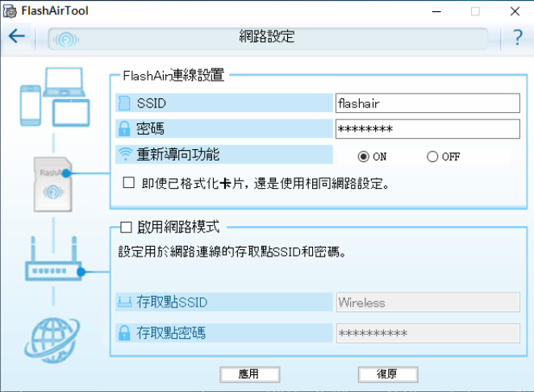The height and width of the screenshot is (392, 534).
Task: Click the FlashAir連線設置 group label
Action: (x=173, y=76)
